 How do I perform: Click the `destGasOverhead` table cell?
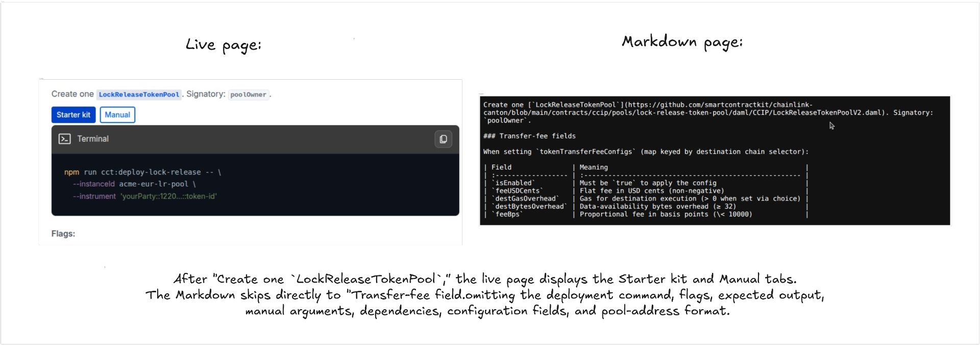(525, 199)
